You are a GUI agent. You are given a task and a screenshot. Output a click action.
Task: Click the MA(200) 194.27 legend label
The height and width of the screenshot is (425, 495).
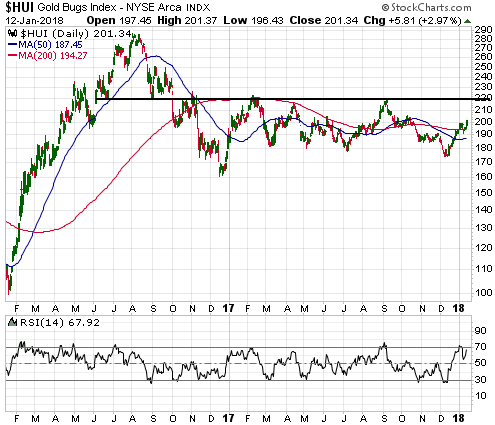pyautogui.click(x=53, y=55)
